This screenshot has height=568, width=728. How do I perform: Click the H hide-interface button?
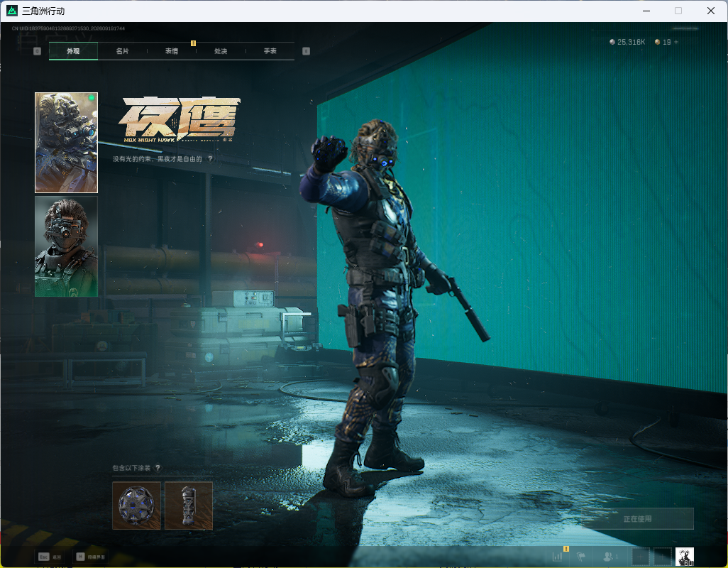[91, 557]
